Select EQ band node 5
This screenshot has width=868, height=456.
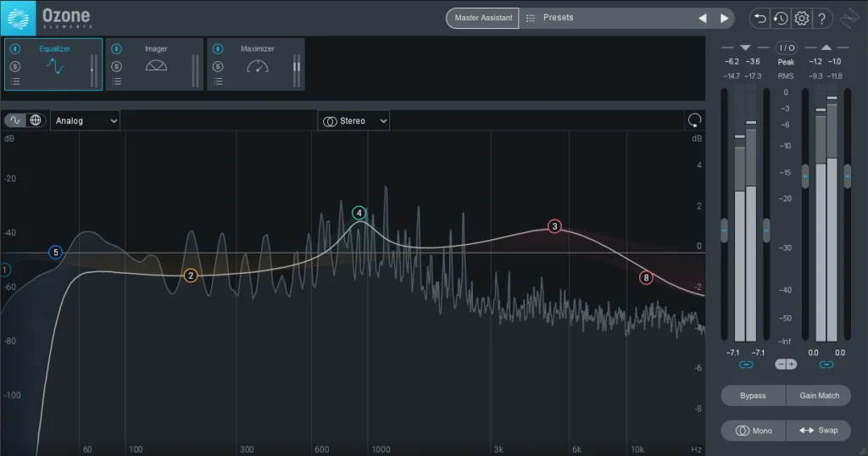(55, 253)
